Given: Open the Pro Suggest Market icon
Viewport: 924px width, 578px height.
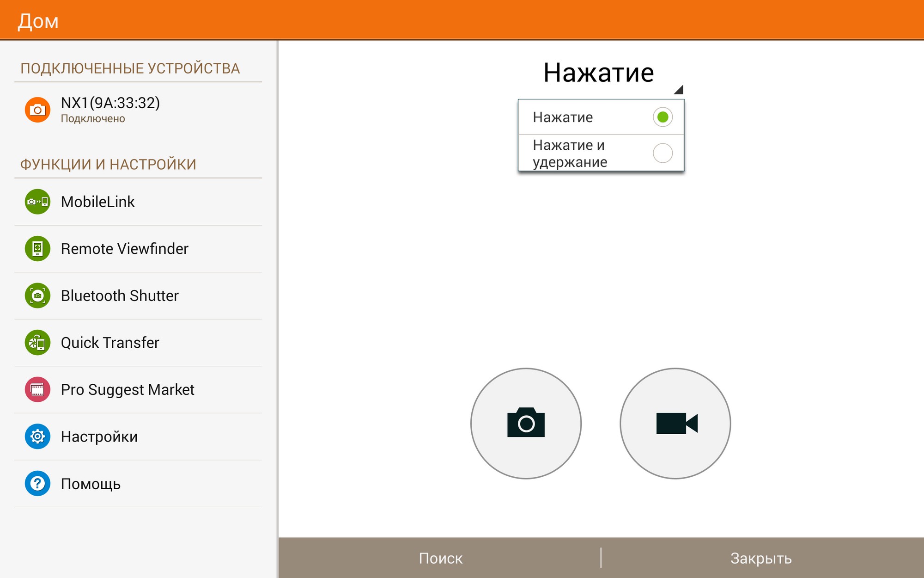Looking at the screenshot, I should tap(37, 389).
